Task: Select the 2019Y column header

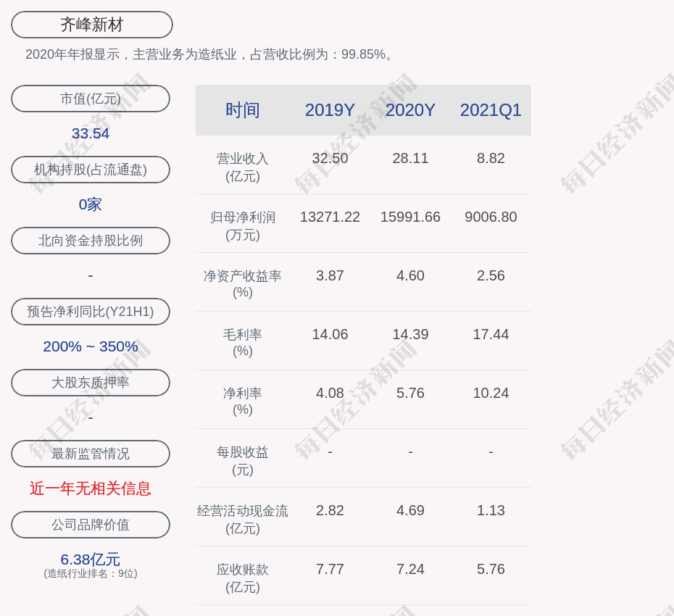Action: pyautogui.click(x=330, y=110)
